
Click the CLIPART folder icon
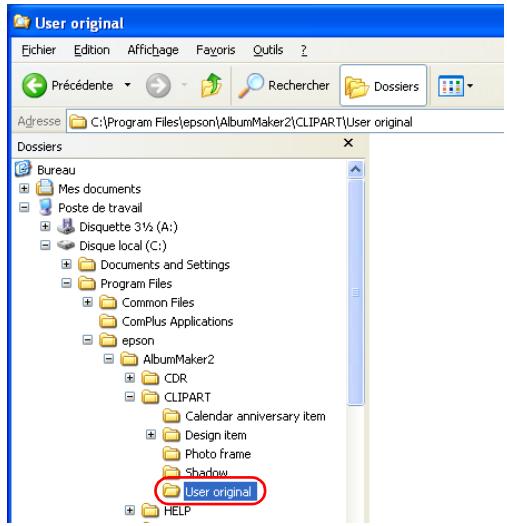tap(150, 397)
